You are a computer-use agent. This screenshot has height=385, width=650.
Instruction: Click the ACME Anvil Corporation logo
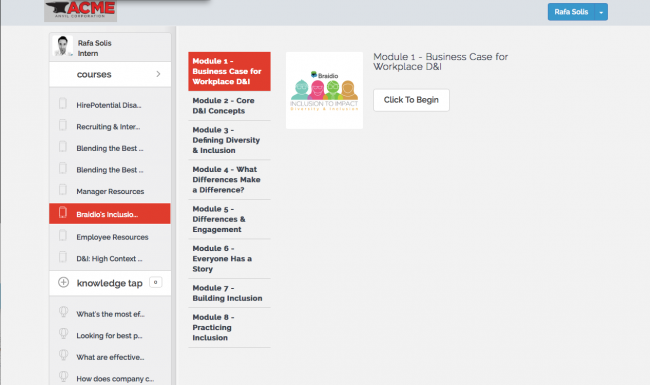point(80,10)
